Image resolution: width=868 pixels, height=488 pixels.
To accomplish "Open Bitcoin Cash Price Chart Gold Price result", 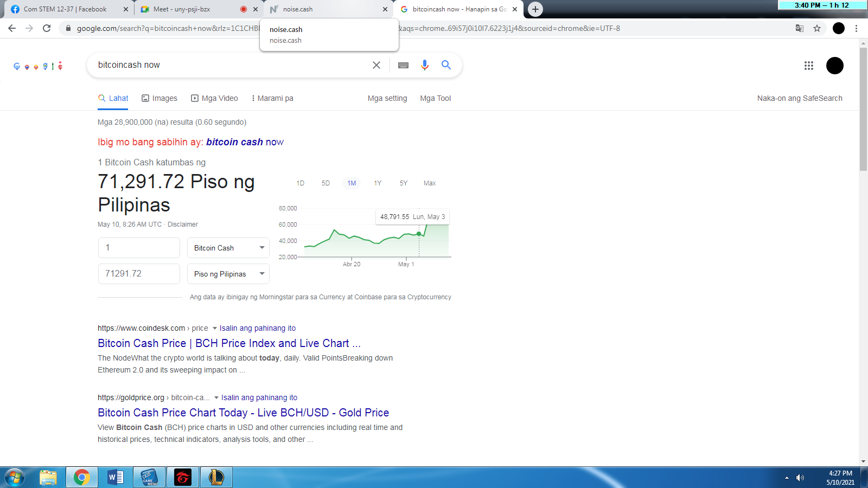I will [x=243, y=413].
